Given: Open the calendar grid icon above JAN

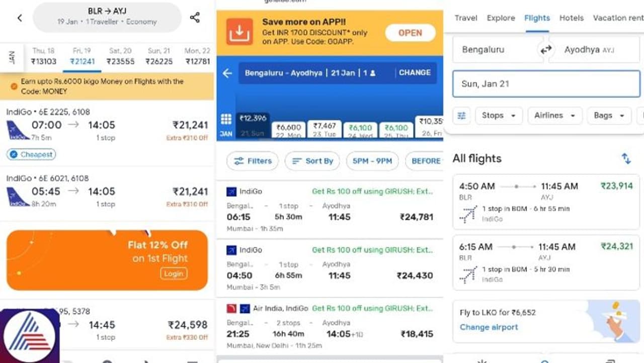Looking at the screenshot, I should coord(226,119).
